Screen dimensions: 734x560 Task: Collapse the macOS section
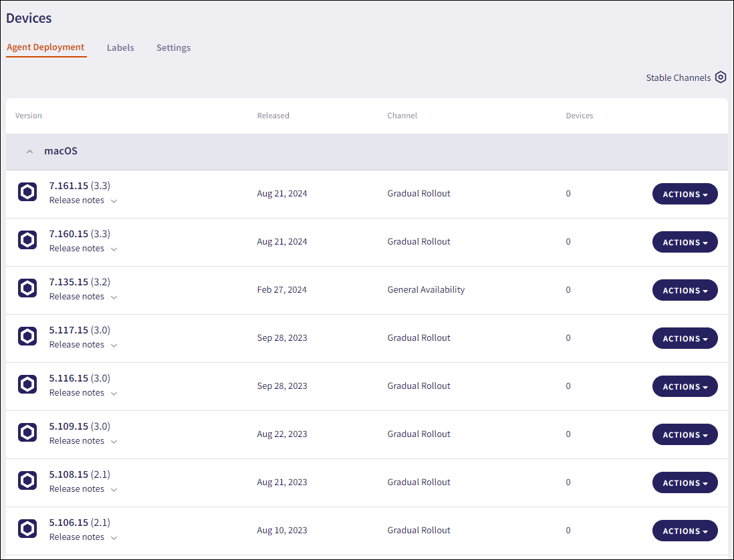(x=29, y=152)
